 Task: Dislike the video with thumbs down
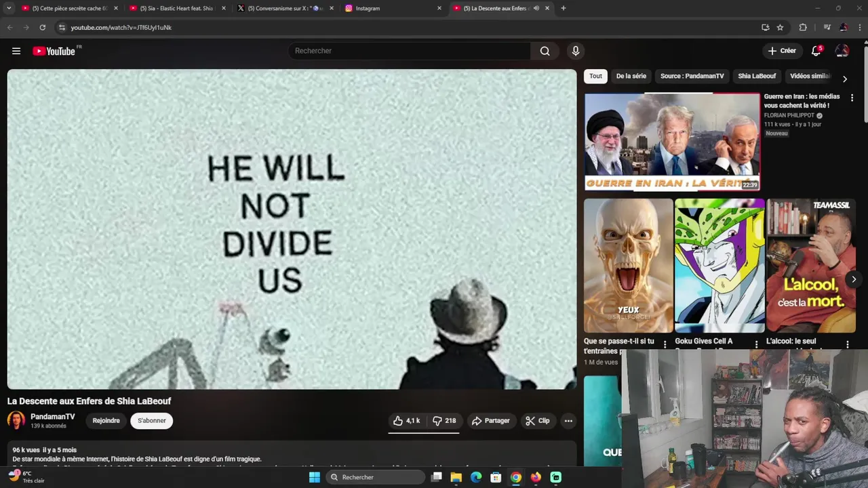[x=444, y=421]
